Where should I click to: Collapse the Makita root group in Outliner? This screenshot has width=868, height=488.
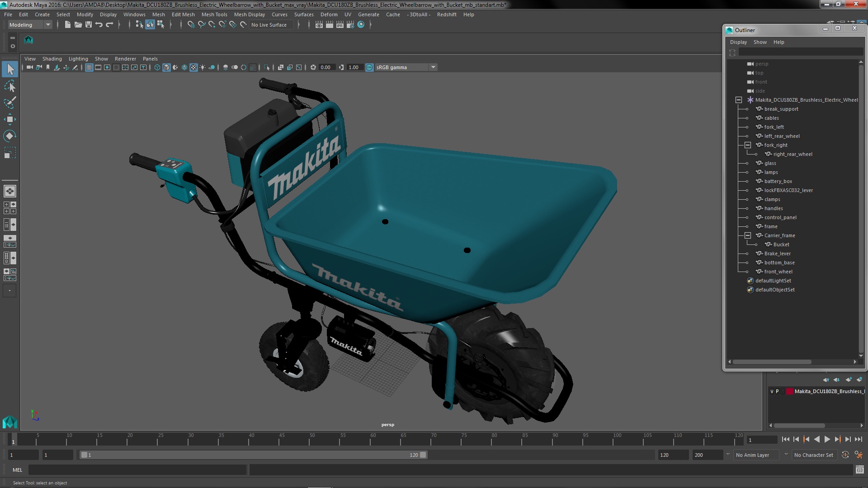[x=738, y=100]
